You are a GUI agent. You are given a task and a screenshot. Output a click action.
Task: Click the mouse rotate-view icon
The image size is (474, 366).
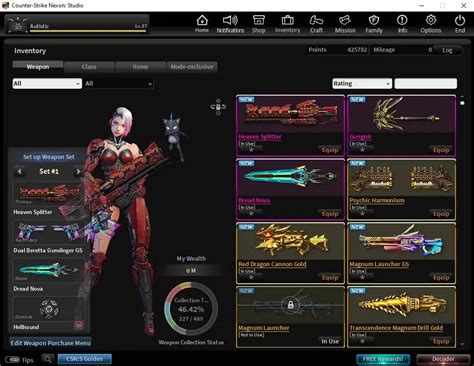(218, 107)
